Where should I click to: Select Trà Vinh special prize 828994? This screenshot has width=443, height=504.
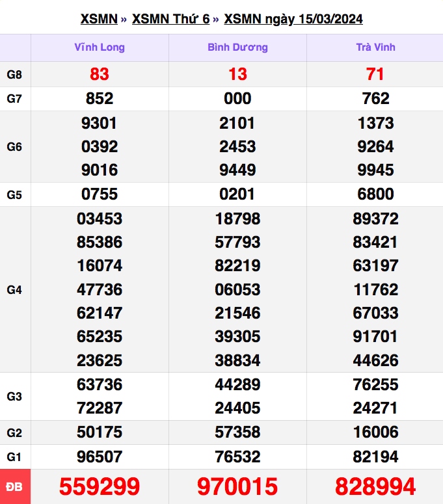pyautogui.click(x=375, y=486)
